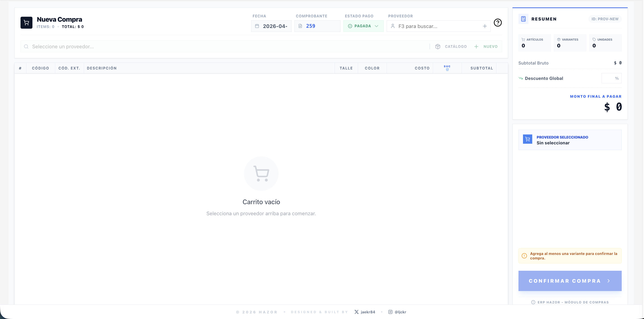644x319 pixels.
Task: Click the Código column header
Action: 41,68
